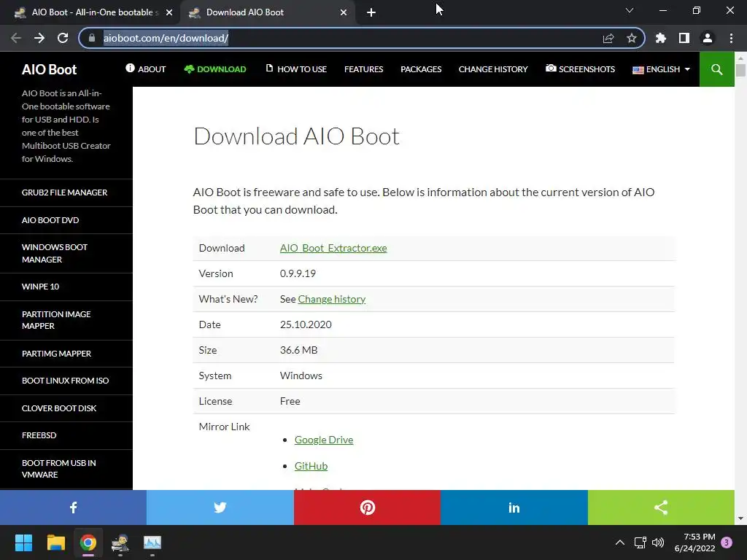Open the Google Drive mirror link
Screen dimensions: 747x560
324,440
